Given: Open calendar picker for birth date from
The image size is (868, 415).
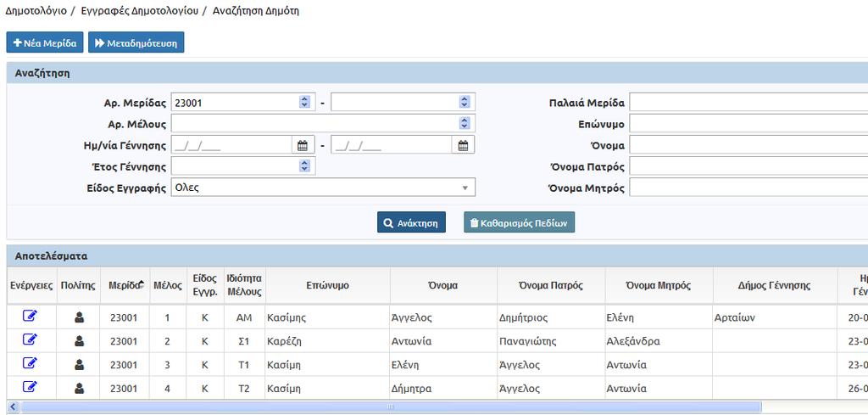Looking at the screenshot, I should pos(303,145).
